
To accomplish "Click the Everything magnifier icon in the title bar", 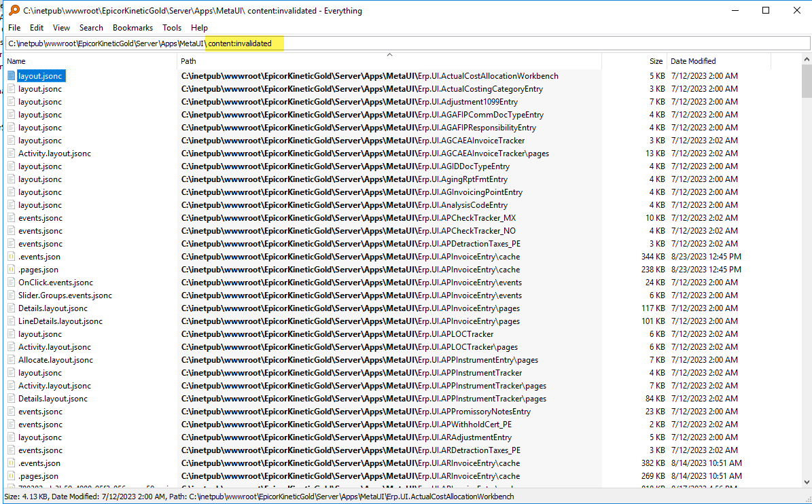I will (x=14, y=10).
